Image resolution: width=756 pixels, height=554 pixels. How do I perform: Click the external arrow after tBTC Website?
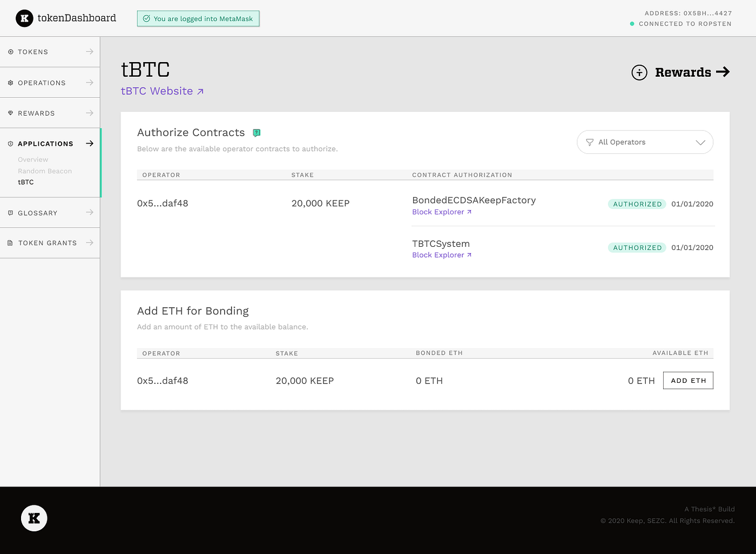(x=200, y=92)
